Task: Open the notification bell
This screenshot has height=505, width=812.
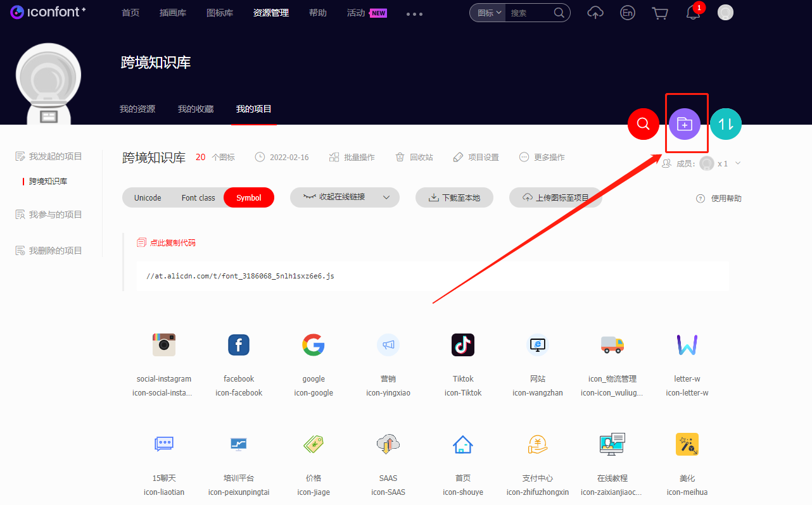Action: (x=693, y=13)
